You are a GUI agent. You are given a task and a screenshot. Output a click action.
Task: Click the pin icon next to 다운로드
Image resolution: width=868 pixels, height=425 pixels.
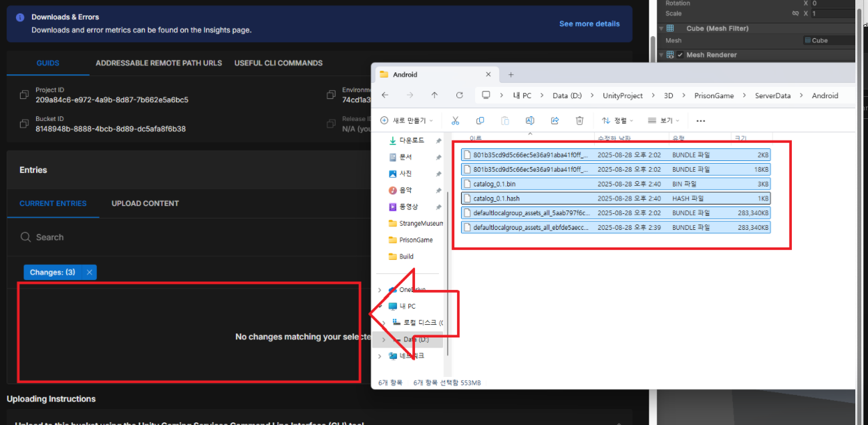(438, 141)
